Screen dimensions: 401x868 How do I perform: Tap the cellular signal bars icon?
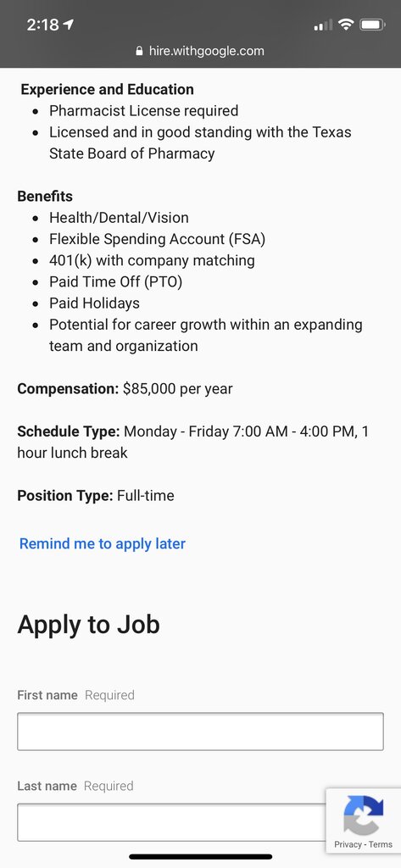tap(323, 25)
